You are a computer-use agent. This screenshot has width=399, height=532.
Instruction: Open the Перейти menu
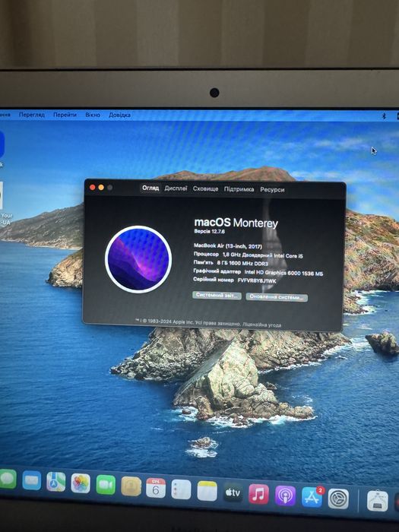point(65,115)
